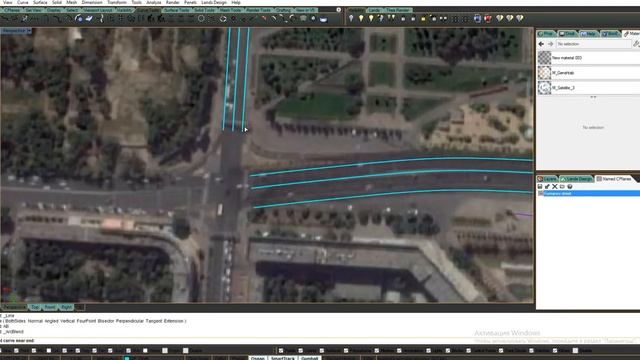The height and width of the screenshot is (360, 640).
Task: Open the Perspective viewport title dropdown arrow
Action: pyautogui.click(x=29, y=31)
